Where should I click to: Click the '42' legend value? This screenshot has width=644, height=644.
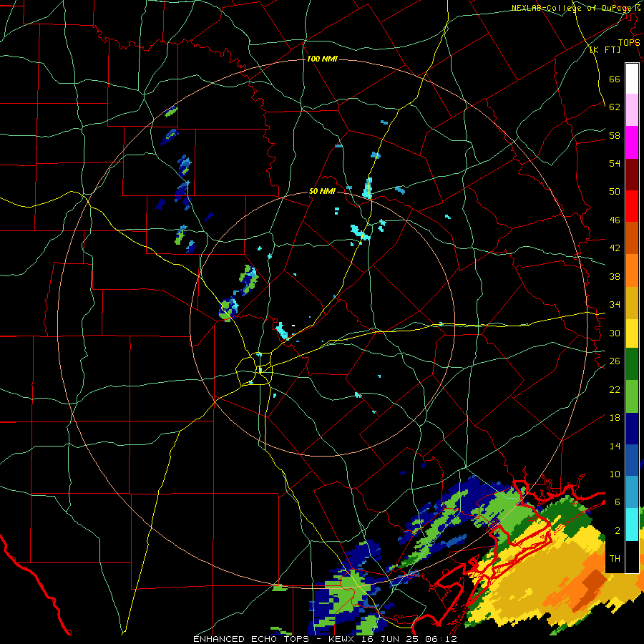click(615, 248)
